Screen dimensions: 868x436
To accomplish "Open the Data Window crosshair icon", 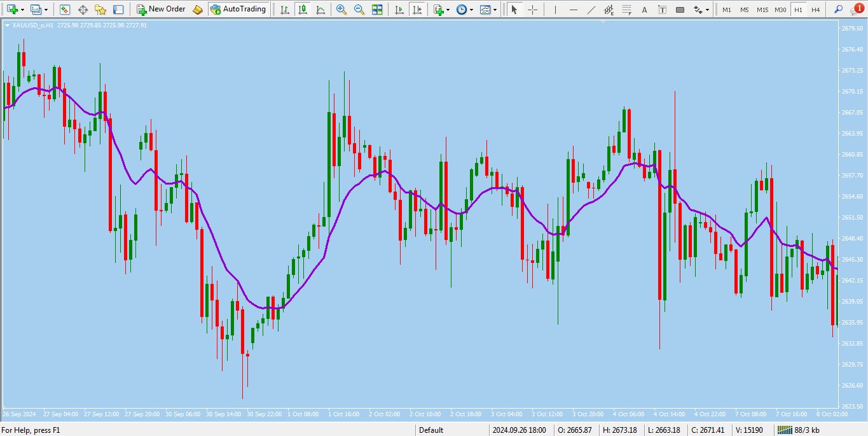I will (x=83, y=10).
